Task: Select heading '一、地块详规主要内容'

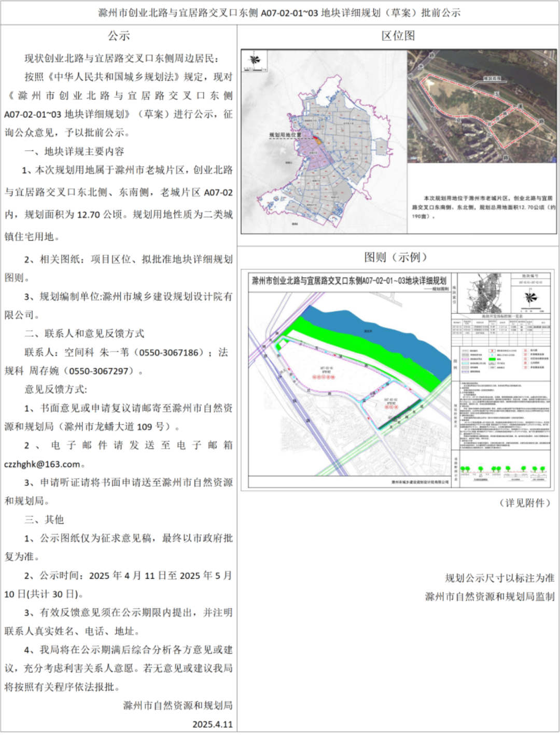Action: click(x=74, y=151)
